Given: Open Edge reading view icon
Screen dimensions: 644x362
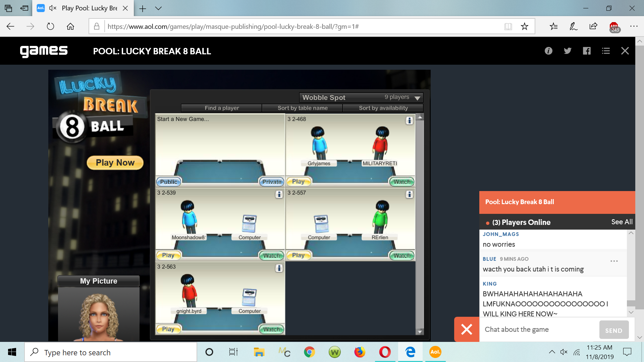Looking at the screenshot, I should (x=508, y=26).
